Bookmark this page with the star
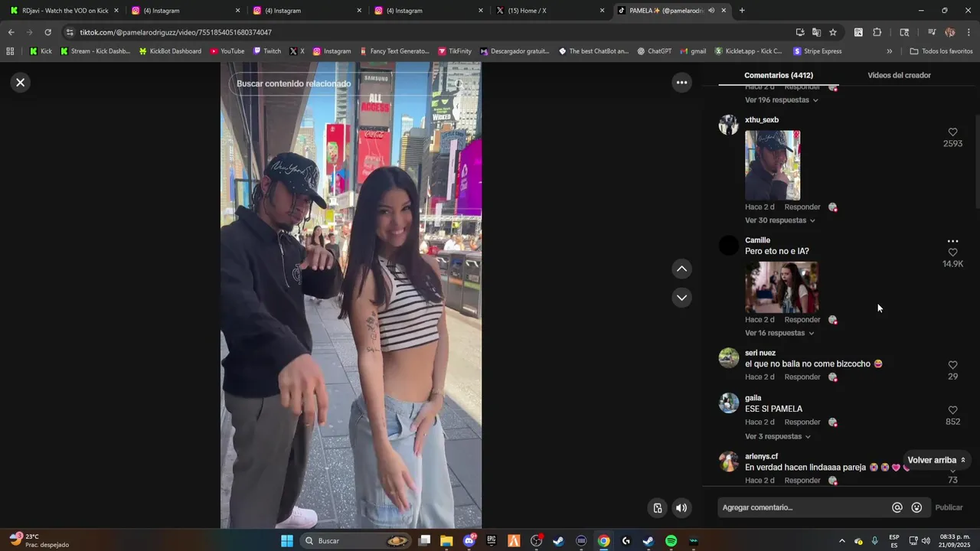This screenshot has width=980, height=551. [x=833, y=32]
